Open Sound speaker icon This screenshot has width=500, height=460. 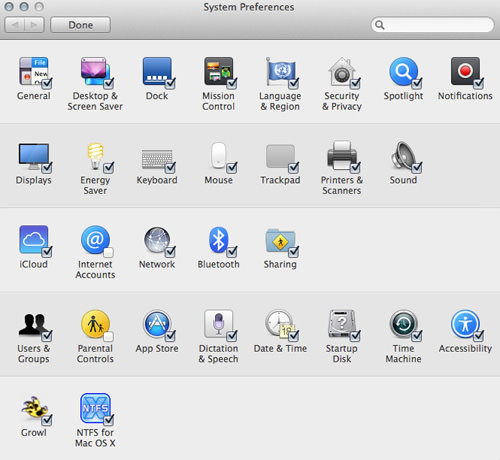pos(403,155)
